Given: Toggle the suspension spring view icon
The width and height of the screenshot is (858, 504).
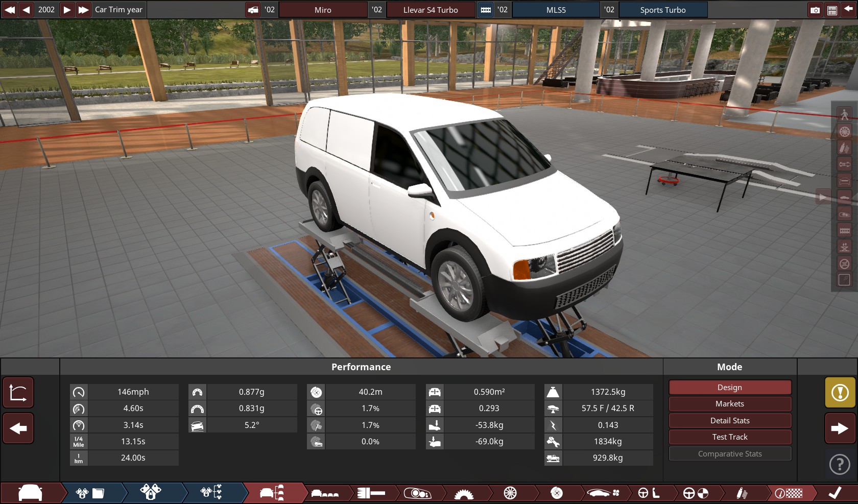Looking at the screenshot, I should click(844, 148).
